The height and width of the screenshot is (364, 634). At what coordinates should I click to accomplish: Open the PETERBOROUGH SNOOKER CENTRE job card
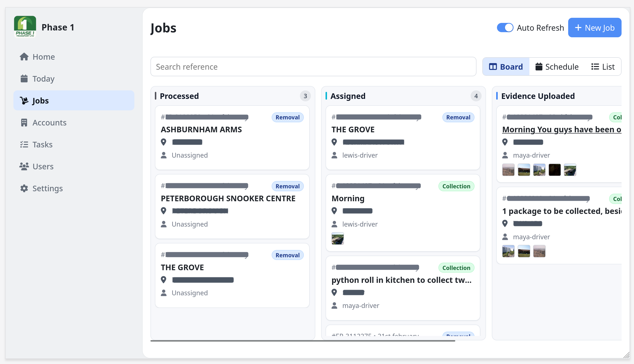[x=228, y=199]
